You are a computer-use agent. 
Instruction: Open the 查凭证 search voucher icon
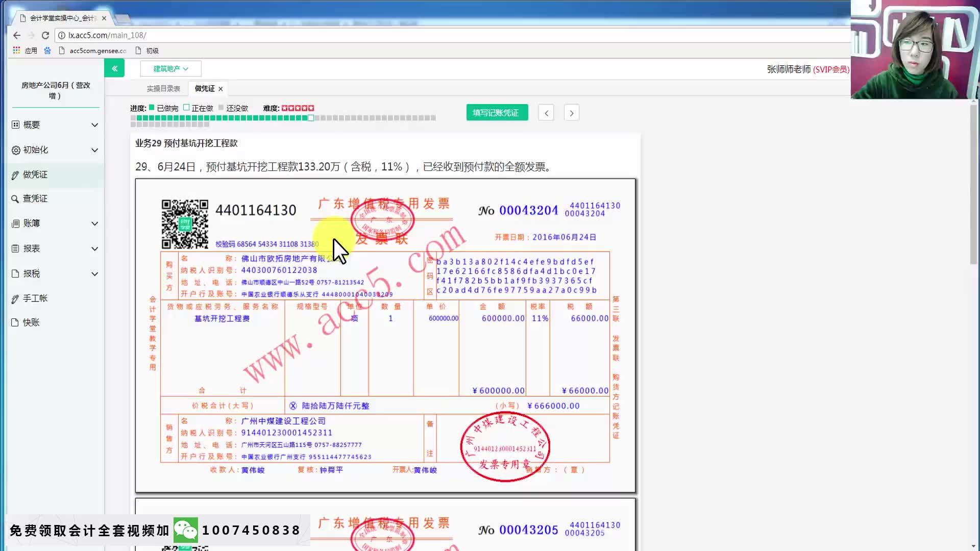15,198
